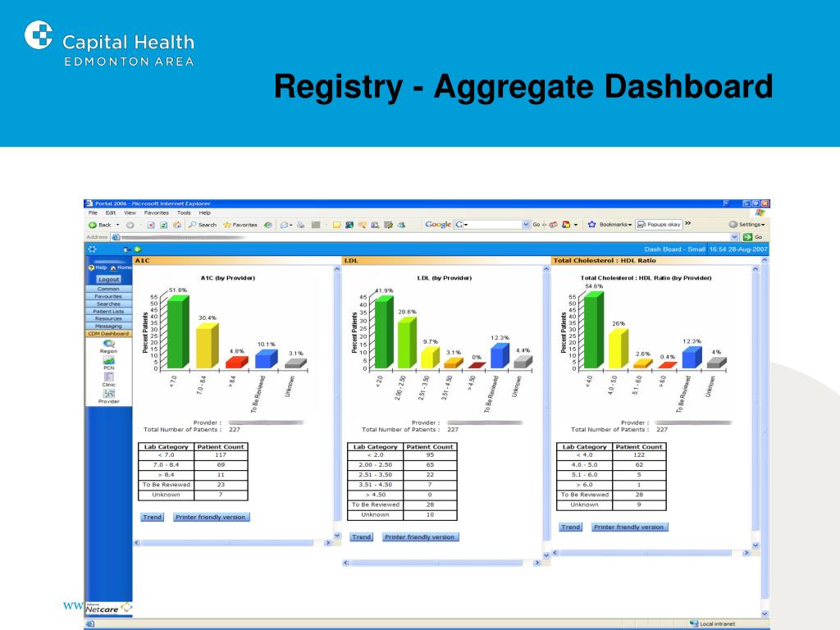This screenshot has height=630, width=840.
Task: Open the browser Help menu
Action: click(x=204, y=212)
